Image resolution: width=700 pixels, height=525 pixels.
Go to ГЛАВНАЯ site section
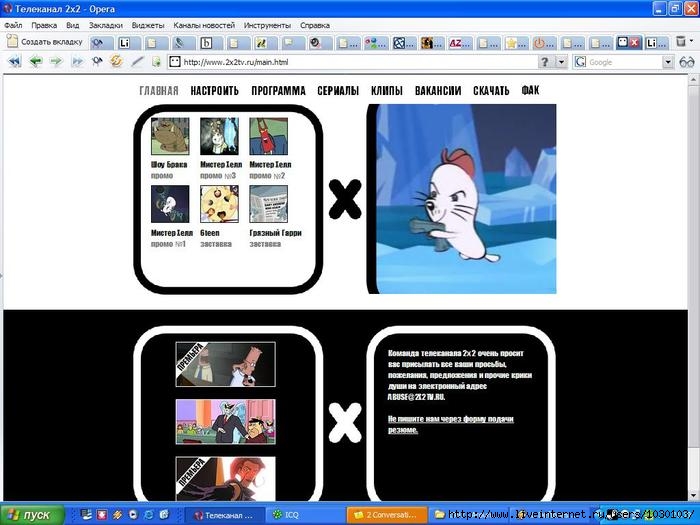(x=159, y=91)
